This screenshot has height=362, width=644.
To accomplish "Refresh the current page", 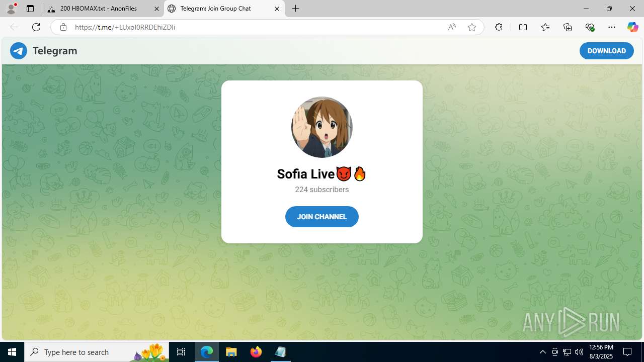I will point(36,27).
